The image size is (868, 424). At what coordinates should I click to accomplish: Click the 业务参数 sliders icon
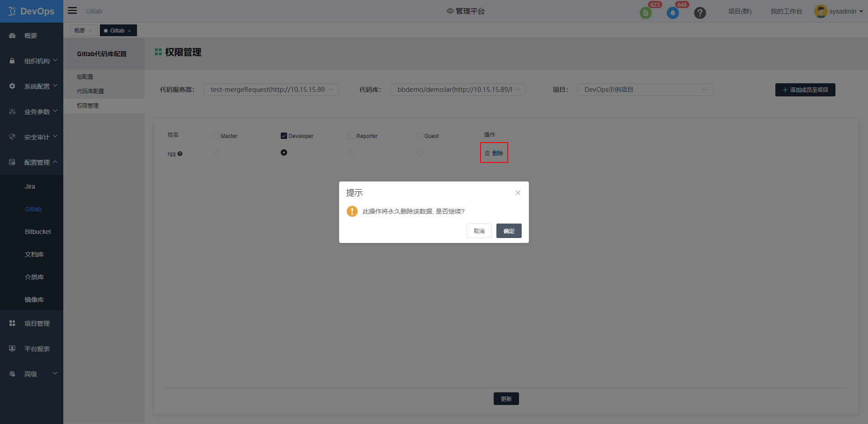[12, 111]
